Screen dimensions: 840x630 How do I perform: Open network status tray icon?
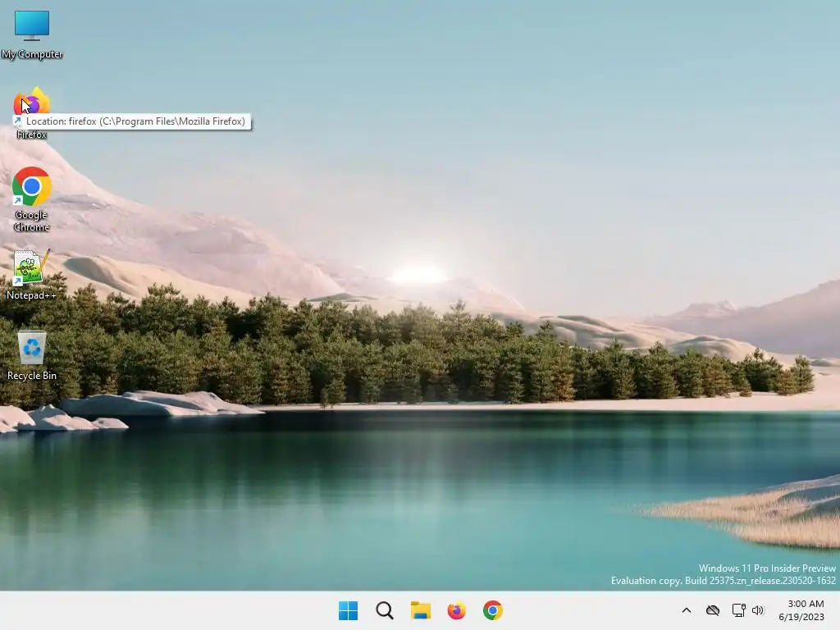(x=739, y=610)
